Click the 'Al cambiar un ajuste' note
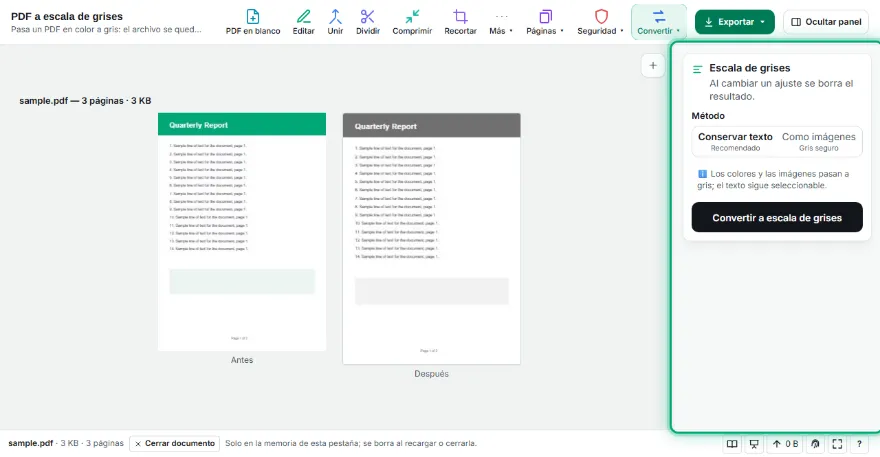This screenshot has width=880, height=457. pyautogui.click(x=781, y=90)
